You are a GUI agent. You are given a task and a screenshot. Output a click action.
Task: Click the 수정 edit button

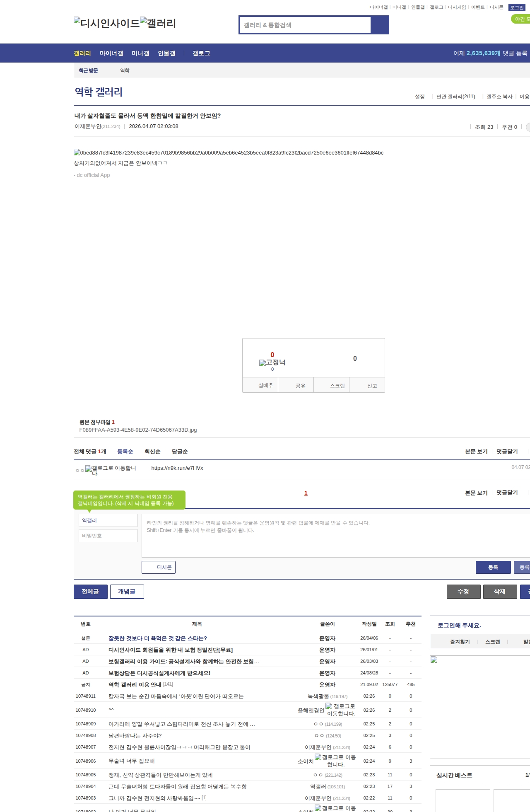(463, 592)
